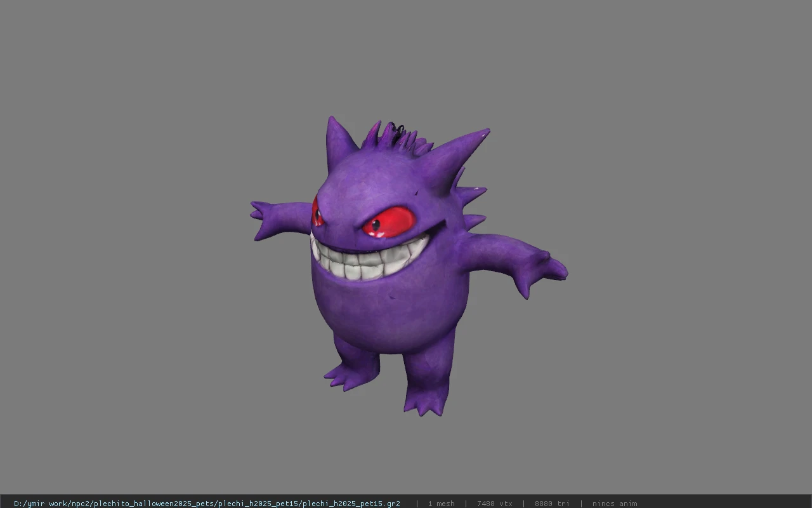Click the plechi_h2025_pet15.gr2 file path in status bar
812x508 pixels.
point(207,504)
